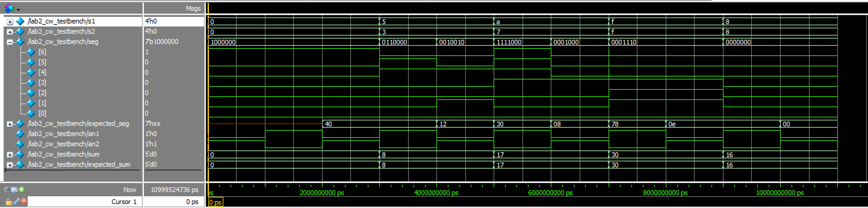The image size is (868, 208).
Task: Click the expected_seg waveform value 0e
Action: [x=672, y=124]
